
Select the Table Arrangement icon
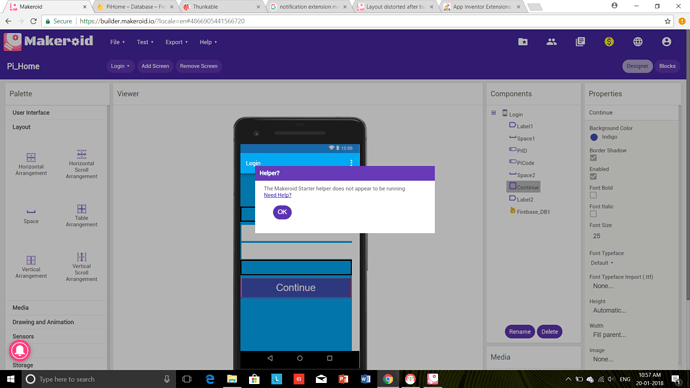coord(81,209)
